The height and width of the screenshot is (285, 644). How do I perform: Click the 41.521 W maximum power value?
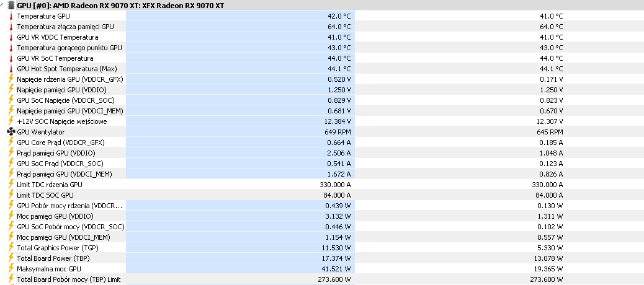pos(338,269)
